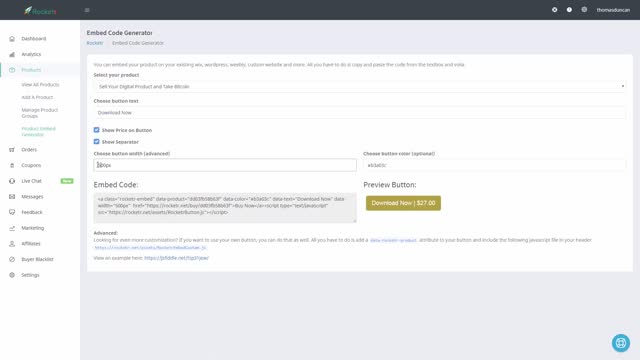This screenshot has height=360, width=640.
Task: Open Coupons in the sidebar
Action: [x=31, y=165]
